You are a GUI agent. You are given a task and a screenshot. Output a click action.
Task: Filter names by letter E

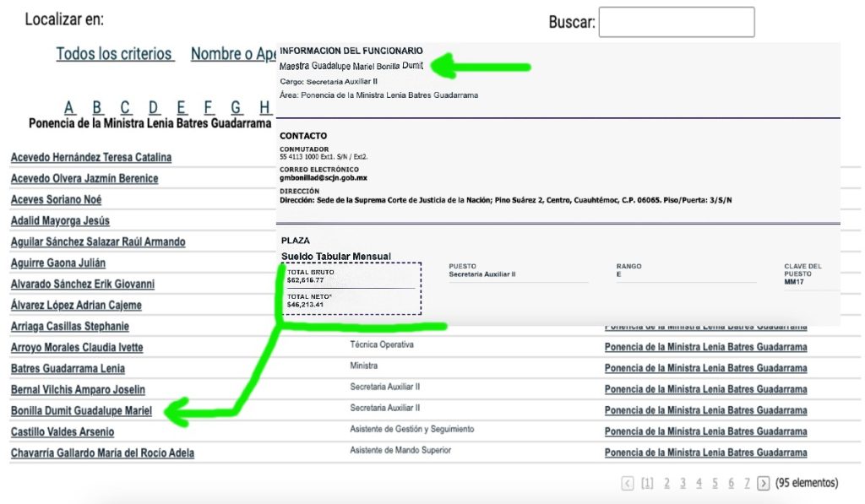(x=181, y=107)
